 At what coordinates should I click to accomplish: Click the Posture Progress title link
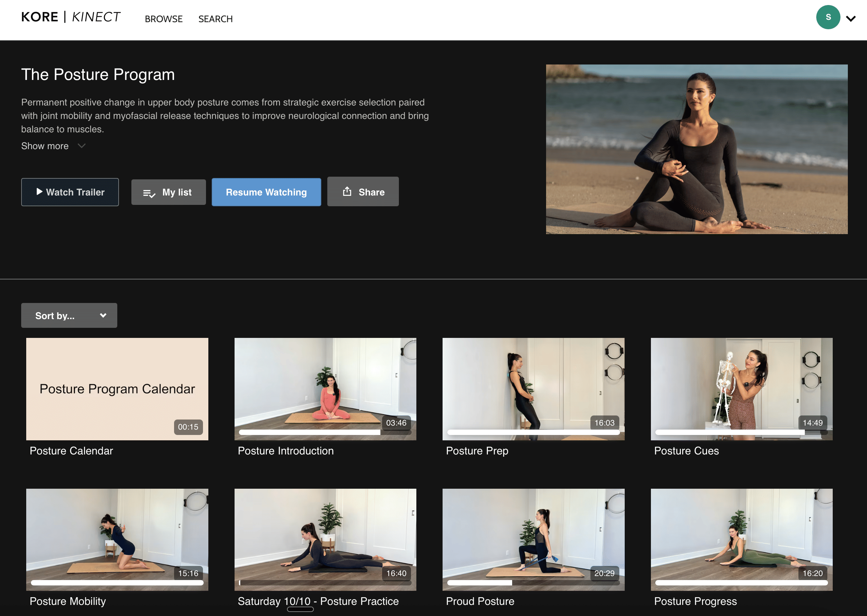696,601
